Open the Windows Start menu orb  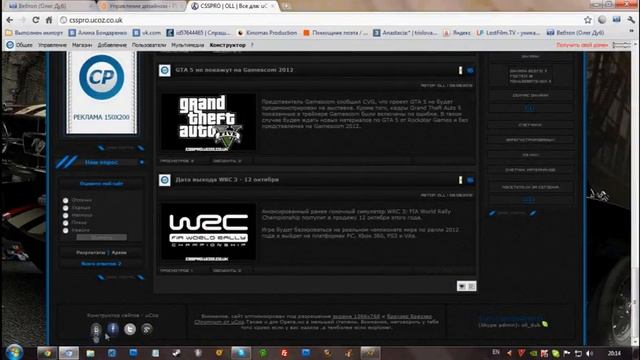14,353
